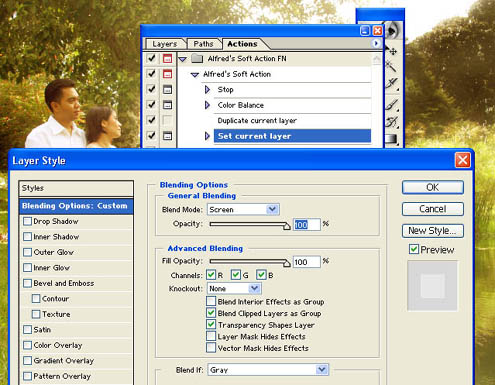Toggle check mark for Stop step
495x385 pixels.
pyautogui.click(x=152, y=89)
